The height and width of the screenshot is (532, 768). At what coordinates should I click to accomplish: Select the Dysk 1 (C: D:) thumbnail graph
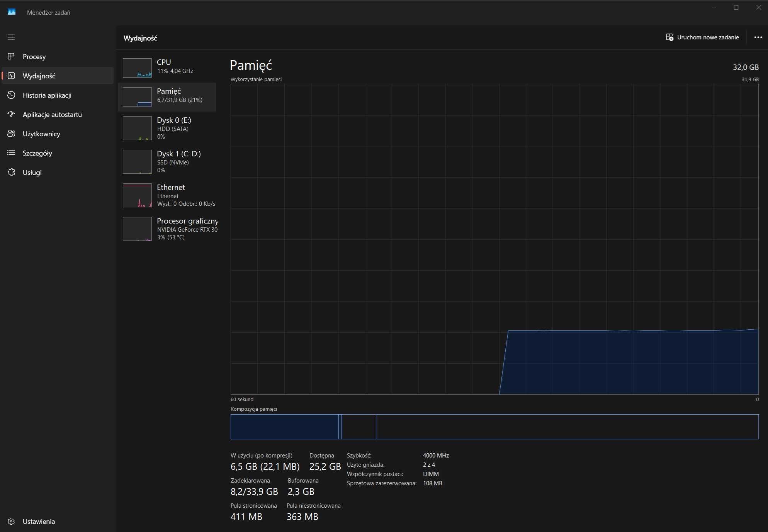pyautogui.click(x=137, y=162)
